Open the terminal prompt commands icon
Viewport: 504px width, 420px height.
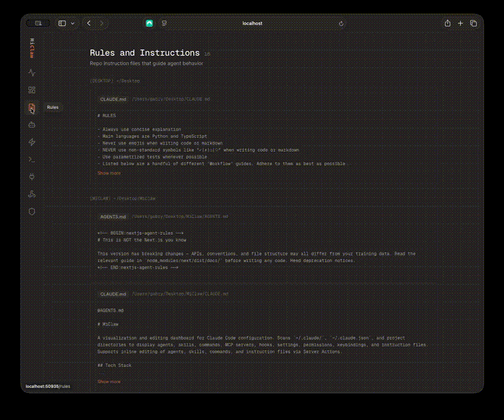(x=31, y=159)
